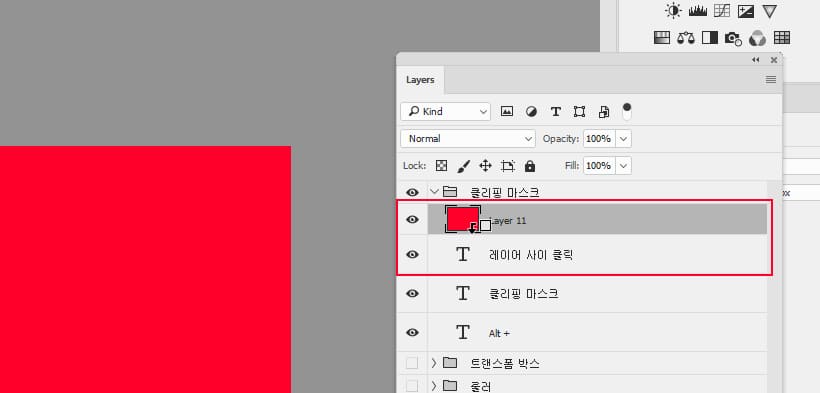820x393 pixels.
Task: Click the 트랜스폼 박스 folder icon
Action: 450,363
